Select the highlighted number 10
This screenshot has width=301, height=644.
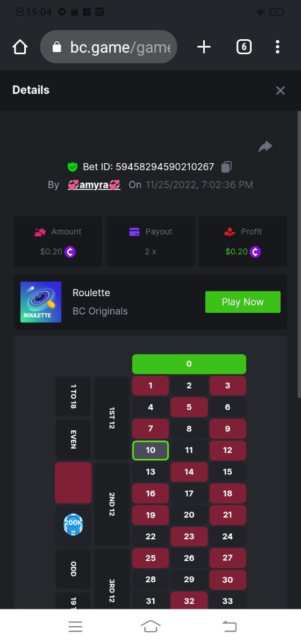click(x=150, y=450)
